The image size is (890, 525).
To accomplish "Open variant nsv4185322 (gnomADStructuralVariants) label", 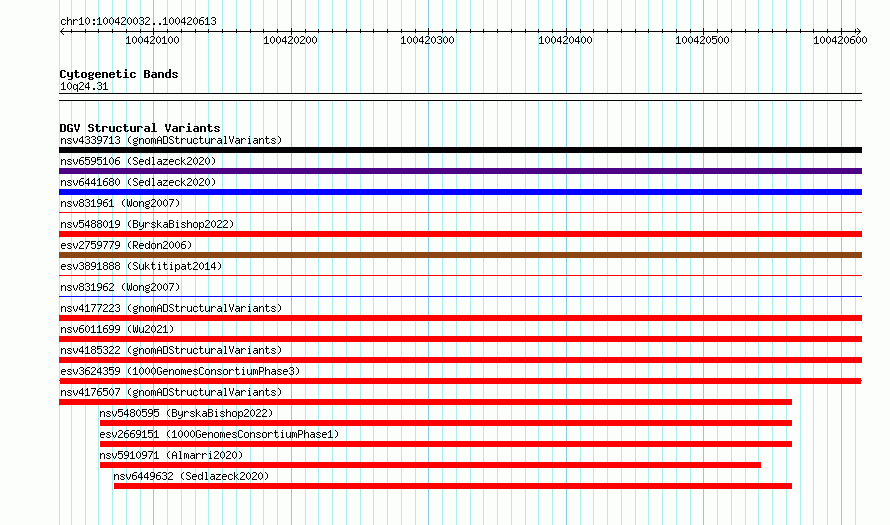I will (x=171, y=350).
